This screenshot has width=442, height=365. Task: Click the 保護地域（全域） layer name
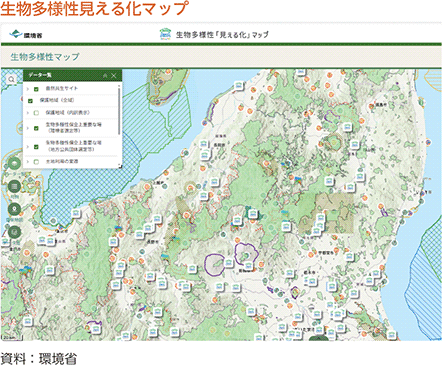tap(57, 100)
